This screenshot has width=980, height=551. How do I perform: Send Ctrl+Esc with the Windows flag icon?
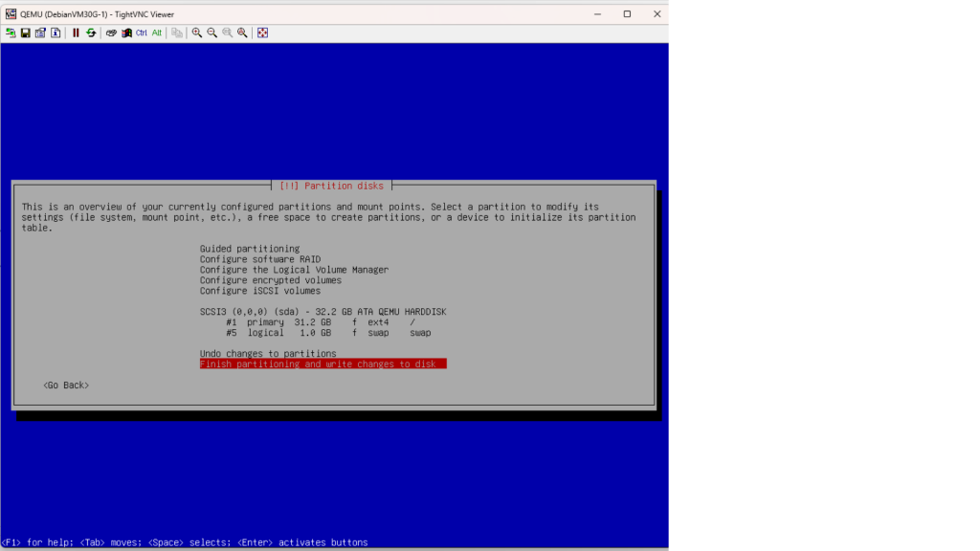coord(126,33)
